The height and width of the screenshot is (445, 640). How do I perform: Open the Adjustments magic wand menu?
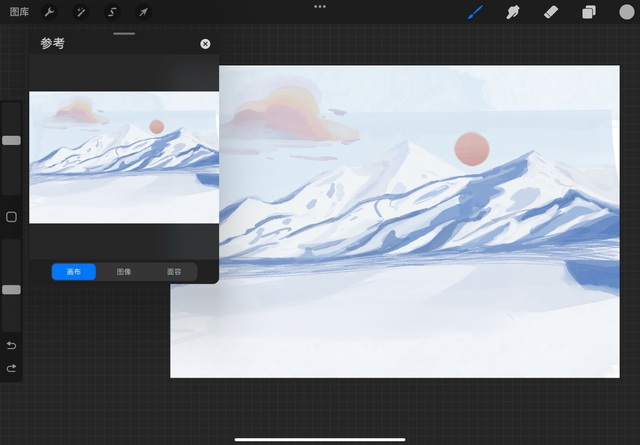pos(80,12)
